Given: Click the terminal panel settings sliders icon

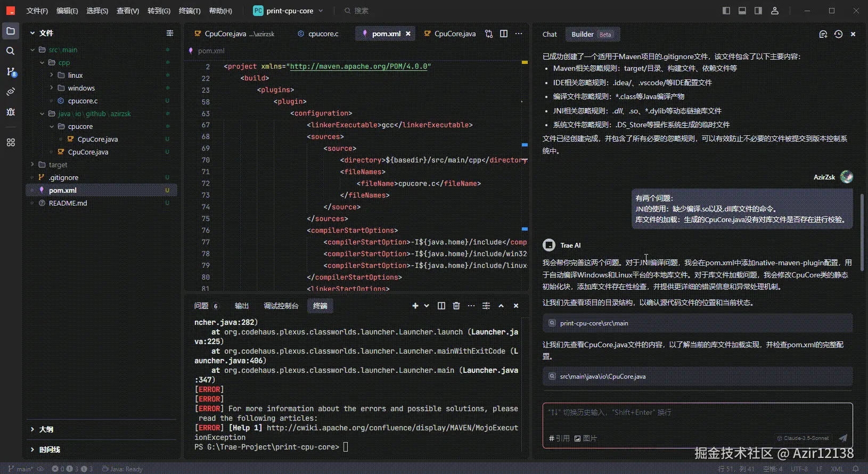Looking at the screenshot, I should pyautogui.click(x=486, y=306).
